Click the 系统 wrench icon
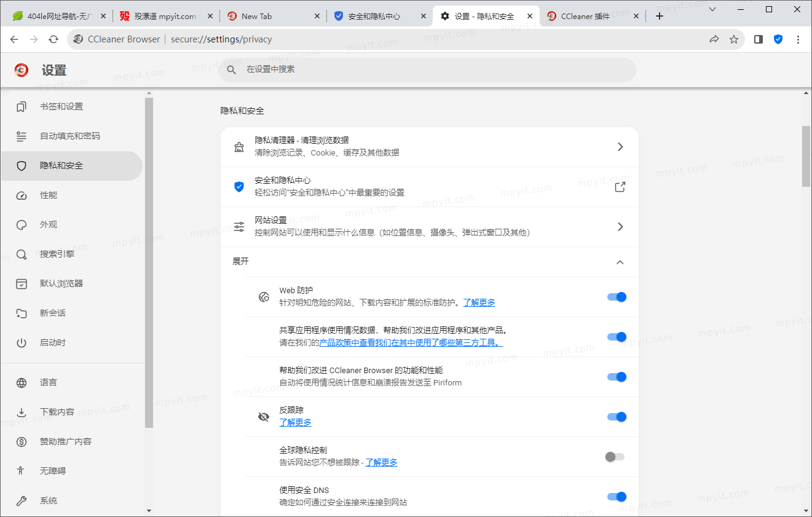Screen dimensions: 812x517 (22, 501)
